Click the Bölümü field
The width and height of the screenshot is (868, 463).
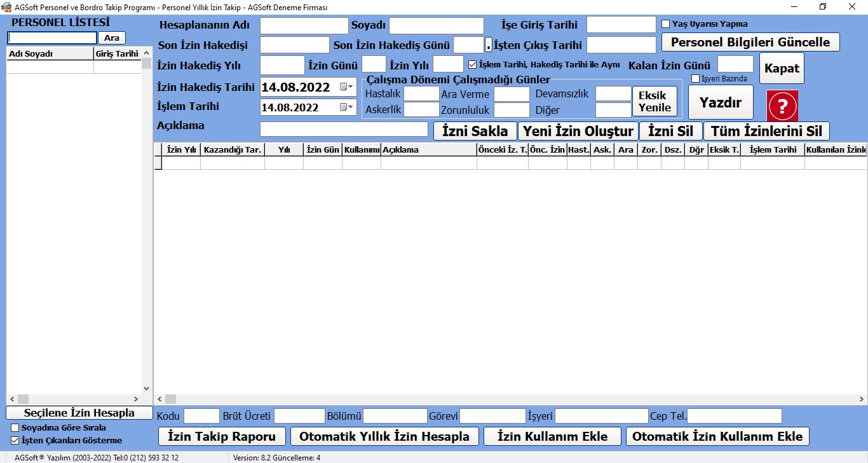[x=395, y=416]
